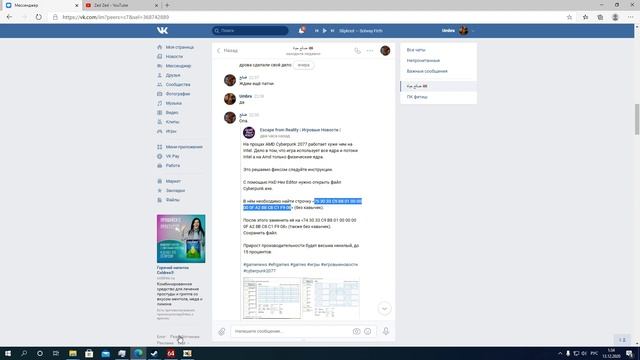This screenshot has height=360, width=640.
Task: Click the microphone voice message icon
Action: pyautogui.click(x=386, y=331)
